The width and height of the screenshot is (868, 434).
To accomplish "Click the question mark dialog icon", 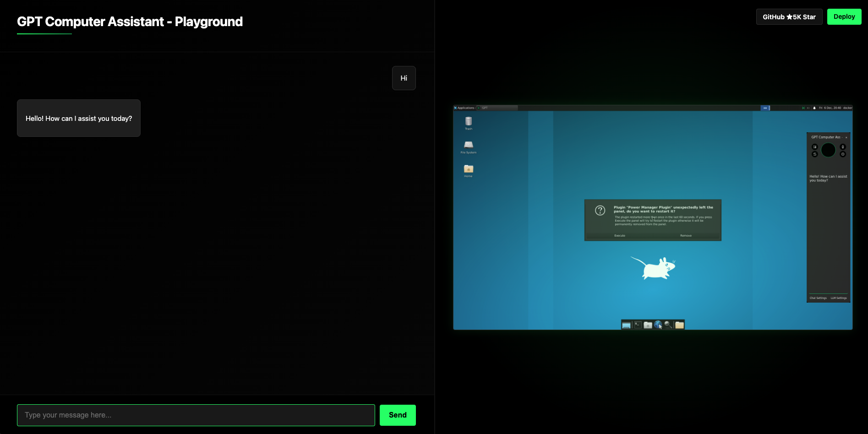I will (x=600, y=210).
